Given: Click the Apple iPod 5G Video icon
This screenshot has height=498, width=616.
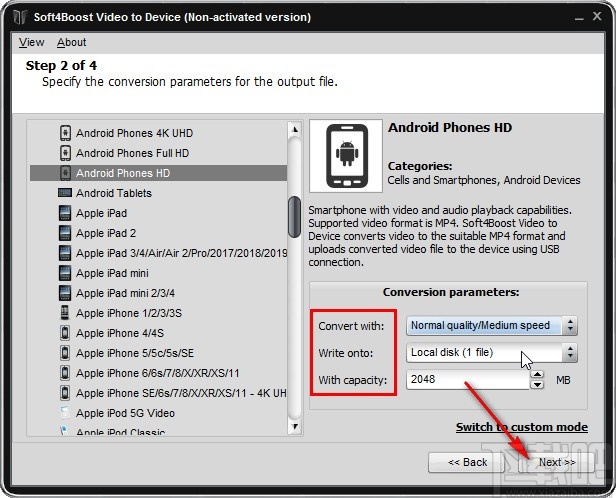Looking at the screenshot, I should click(65, 413).
